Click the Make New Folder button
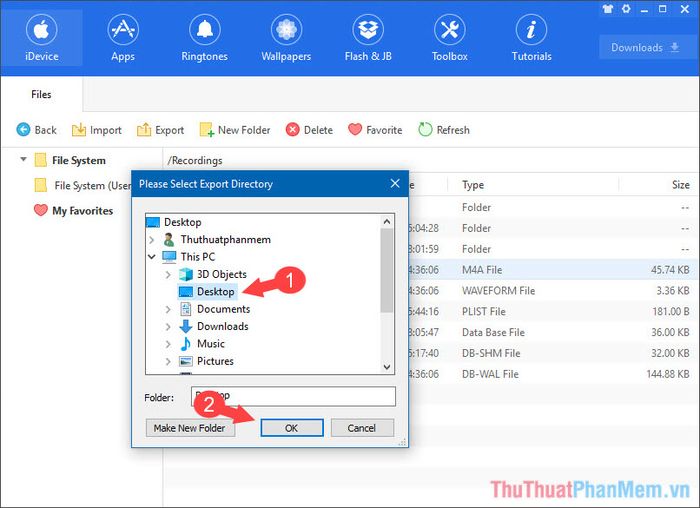Image resolution: width=700 pixels, height=508 pixels. (x=190, y=428)
